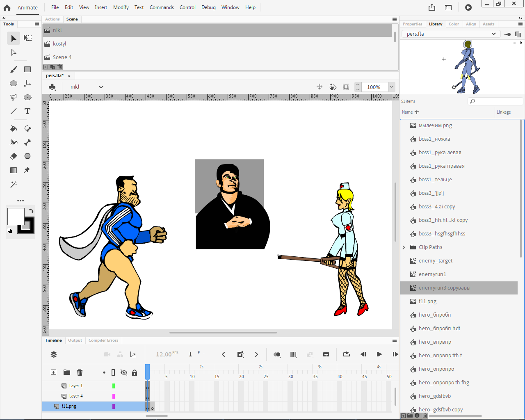Toggle show/hide all layers eye icon

pos(124,372)
